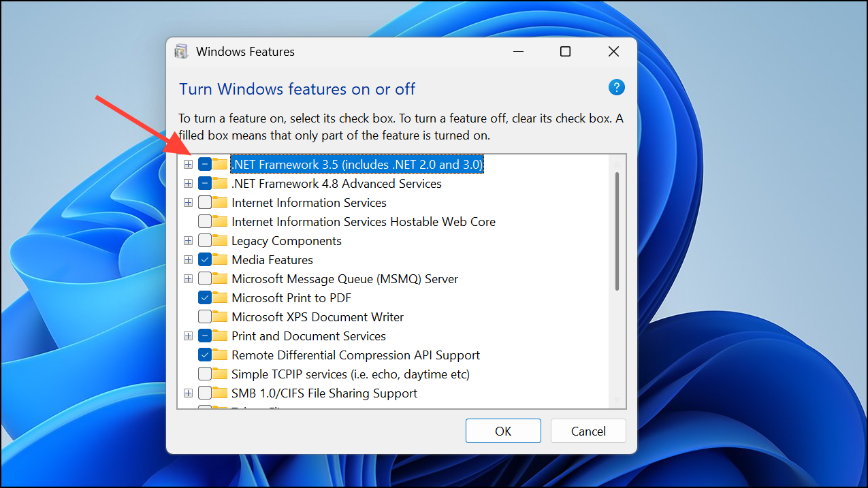Expand the .NET Framework 3.5 tree node
868x488 pixels.
189,164
